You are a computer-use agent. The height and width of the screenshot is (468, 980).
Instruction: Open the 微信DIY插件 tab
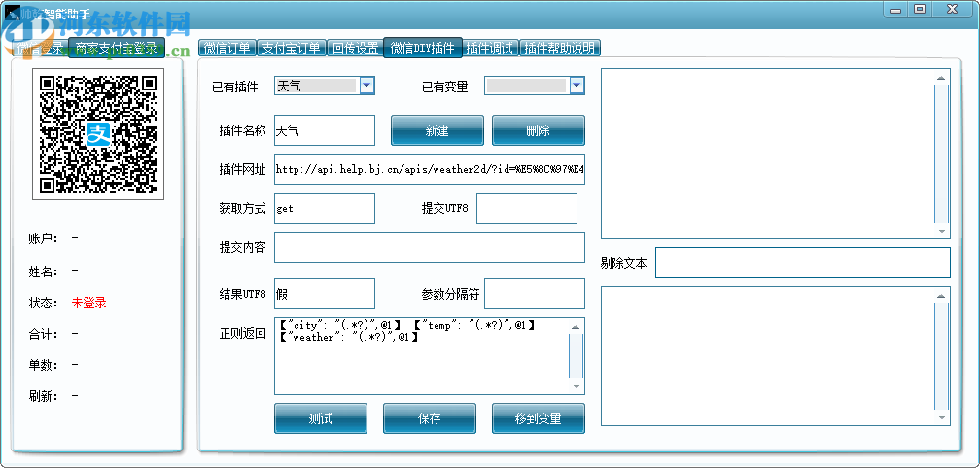[x=423, y=48]
